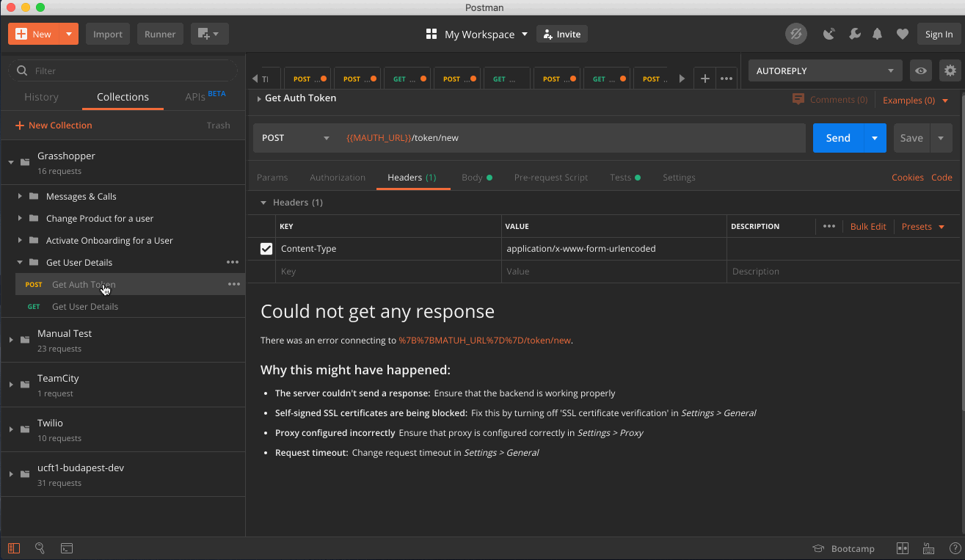
Task: Click the offline sync status icon
Action: (x=796, y=34)
